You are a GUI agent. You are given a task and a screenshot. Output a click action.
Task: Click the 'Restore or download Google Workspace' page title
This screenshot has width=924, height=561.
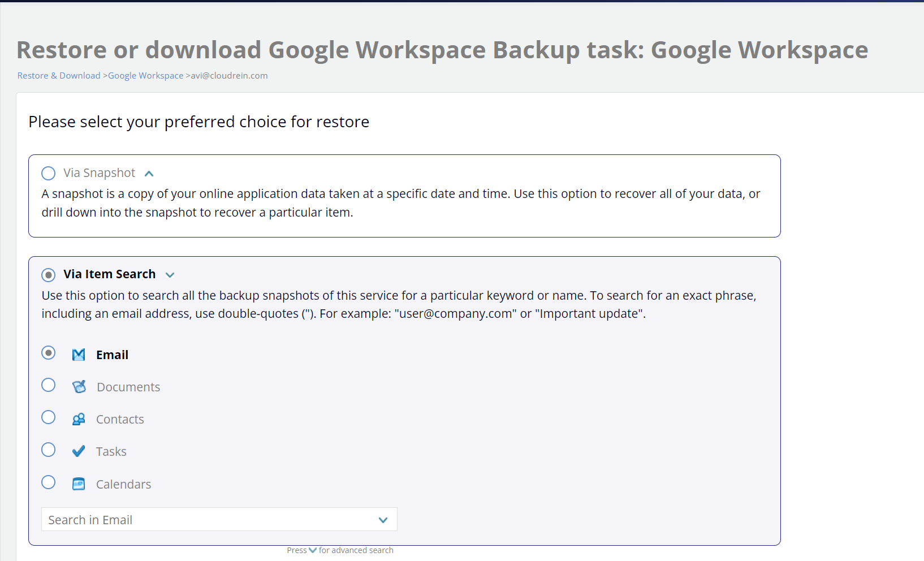[x=442, y=50]
